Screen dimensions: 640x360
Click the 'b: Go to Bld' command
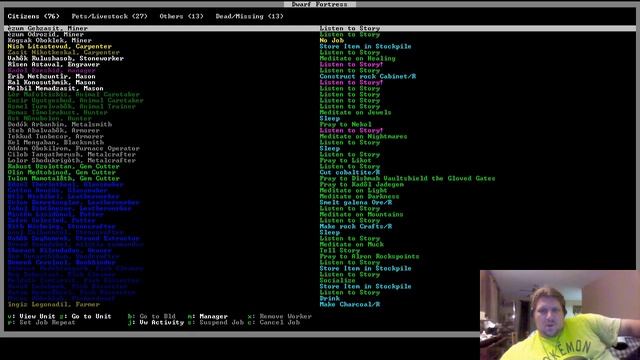click(x=151, y=316)
